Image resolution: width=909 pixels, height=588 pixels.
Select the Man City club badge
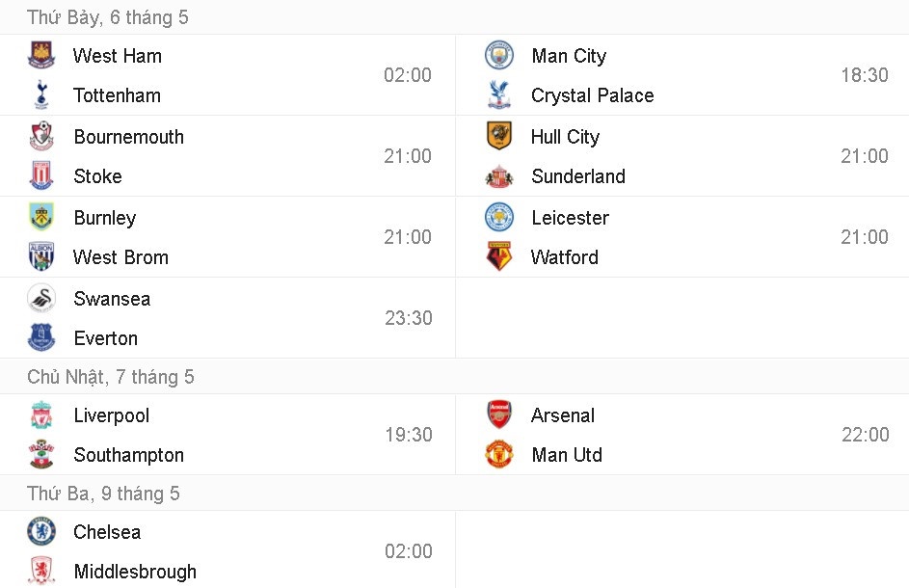(497, 56)
